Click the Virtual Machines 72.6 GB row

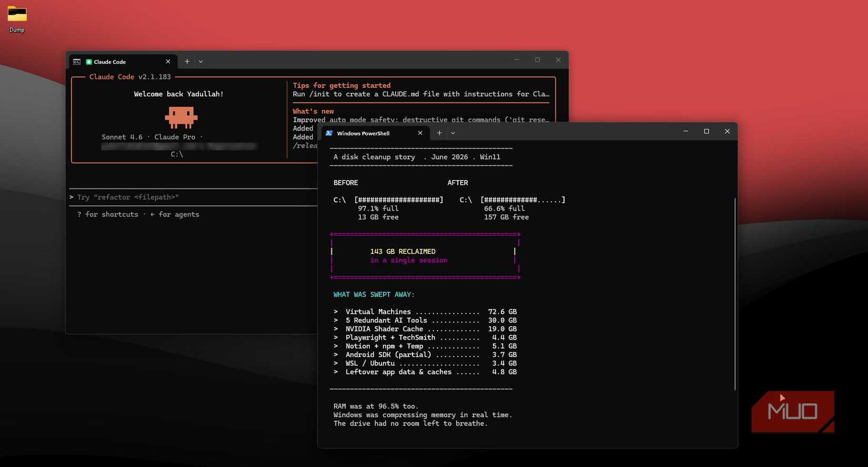coord(425,312)
